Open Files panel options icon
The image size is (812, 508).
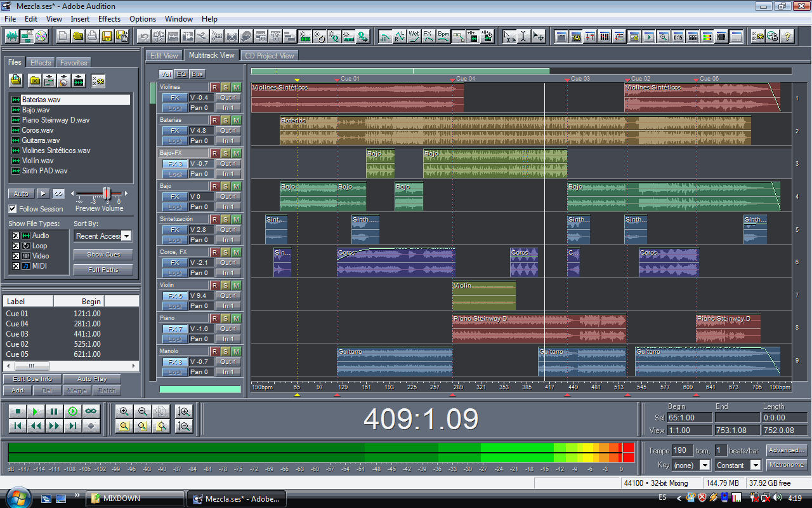[x=98, y=80]
